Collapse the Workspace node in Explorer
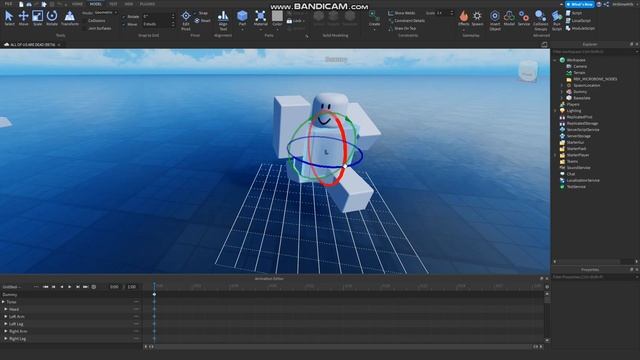 point(555,60)
